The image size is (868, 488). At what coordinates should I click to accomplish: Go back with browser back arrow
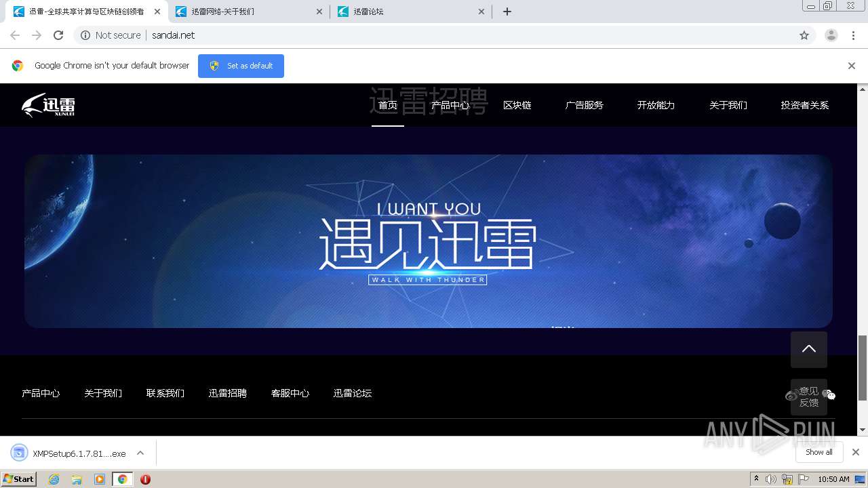(x=15, y=35)
